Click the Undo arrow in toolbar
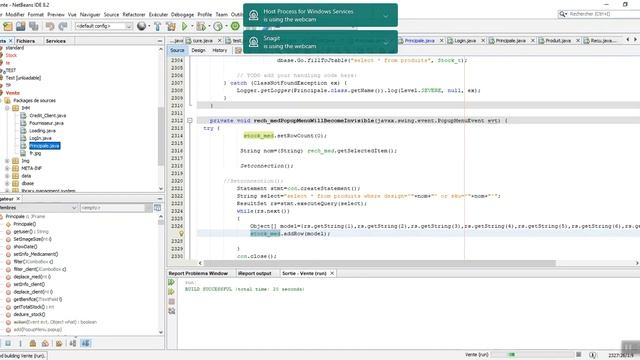The height and width of the screenshot is (360, 640). tap(50, 26)
